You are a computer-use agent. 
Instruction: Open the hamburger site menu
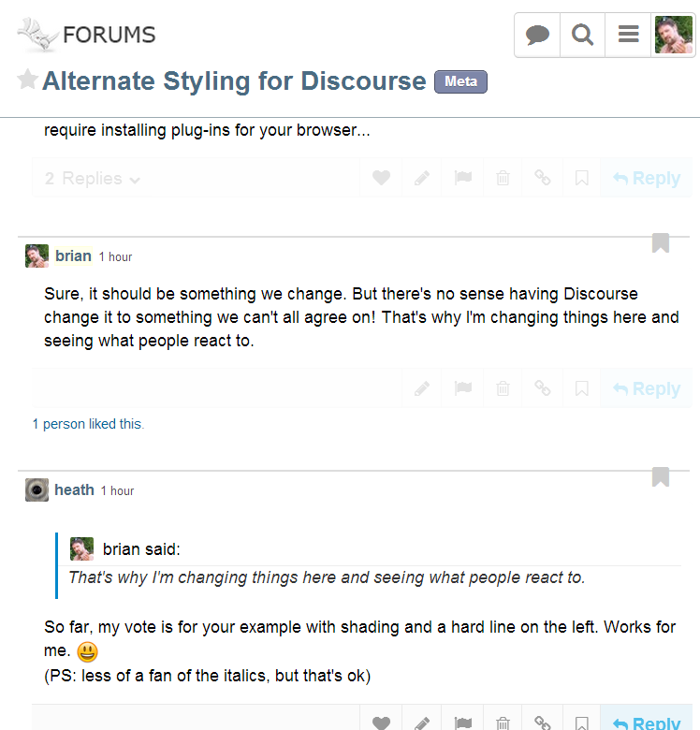[x=628, y=35]
